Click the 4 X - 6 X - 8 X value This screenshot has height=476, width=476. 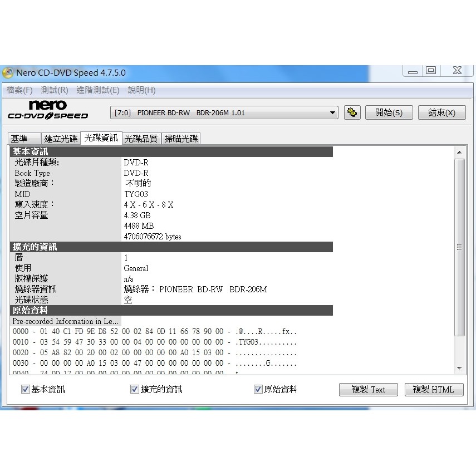pyautogui.click(x=149, y=205)
